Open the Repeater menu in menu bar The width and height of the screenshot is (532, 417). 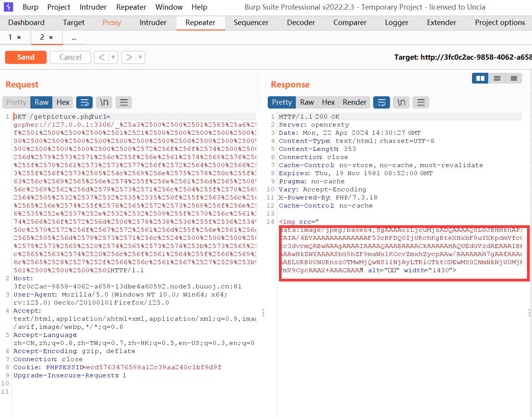pyautogui.click(x=131, y=7)
